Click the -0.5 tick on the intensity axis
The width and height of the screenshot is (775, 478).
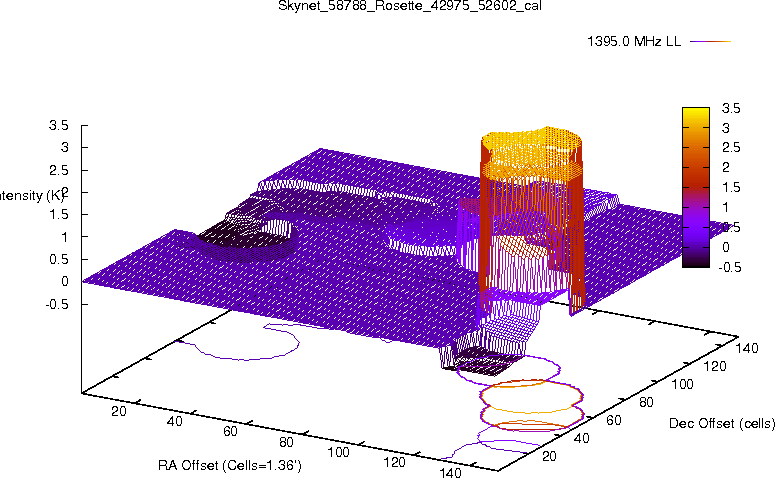click(x=56, y=304)
